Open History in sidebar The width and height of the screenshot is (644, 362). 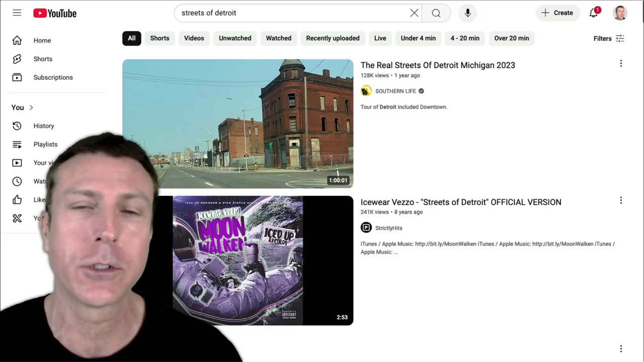click(44, 126)
